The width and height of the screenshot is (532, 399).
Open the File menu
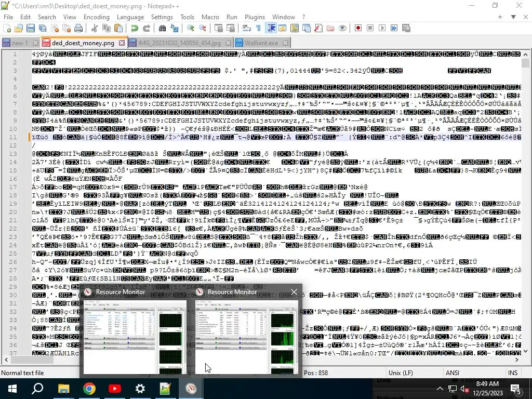pyautogui.click(x=8, y=17)
